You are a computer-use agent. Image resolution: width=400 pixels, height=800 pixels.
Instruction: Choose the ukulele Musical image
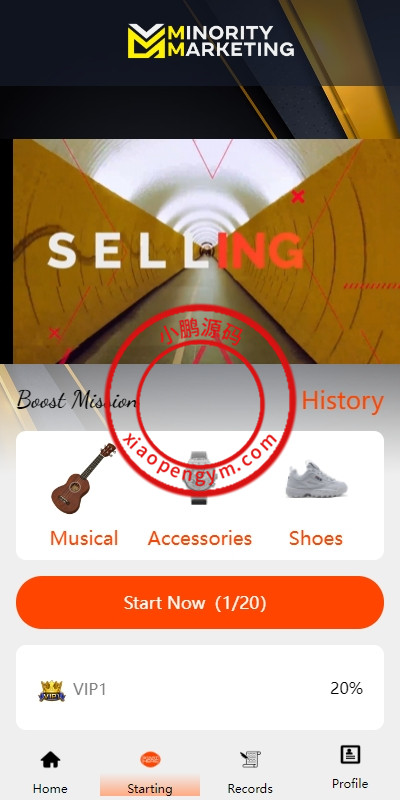pos(83,478)
